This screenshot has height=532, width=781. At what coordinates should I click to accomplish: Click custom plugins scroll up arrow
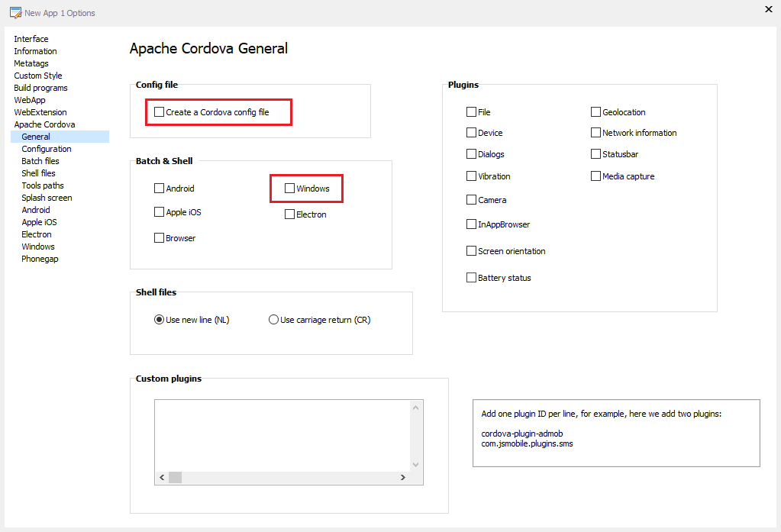[x=416, y=408]
